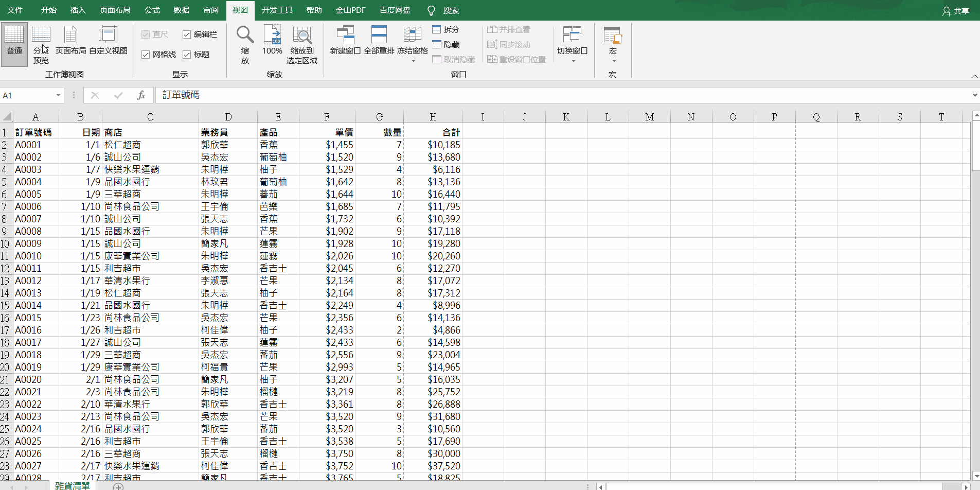This screenshot has width=980, height=490.
Task: Switch to Page Layout (页面布局) view icon
Action: 70,40
